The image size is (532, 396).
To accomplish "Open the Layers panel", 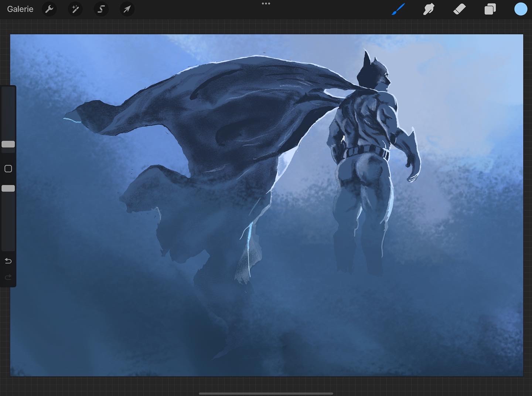I will point(490,9).
